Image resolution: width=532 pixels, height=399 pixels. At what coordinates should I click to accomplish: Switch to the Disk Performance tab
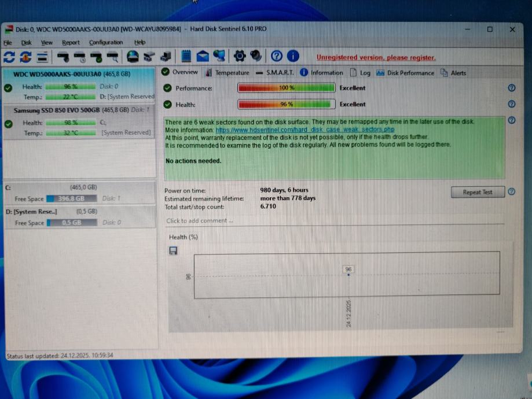point(405,73)
